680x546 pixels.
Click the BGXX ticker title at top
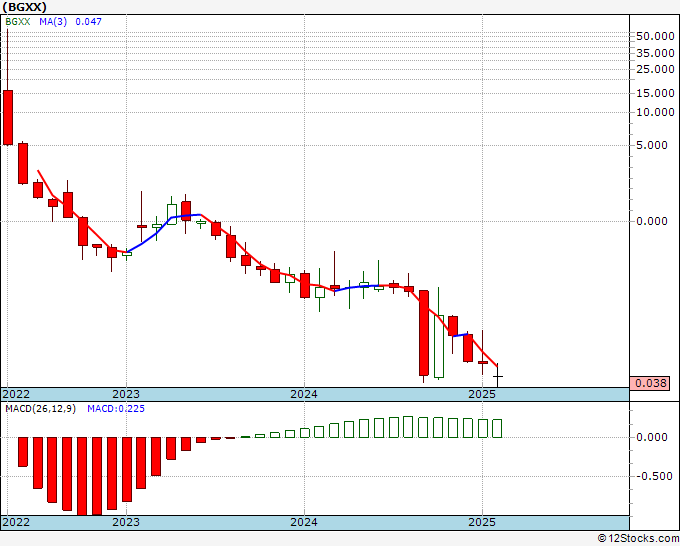[24, 7]
